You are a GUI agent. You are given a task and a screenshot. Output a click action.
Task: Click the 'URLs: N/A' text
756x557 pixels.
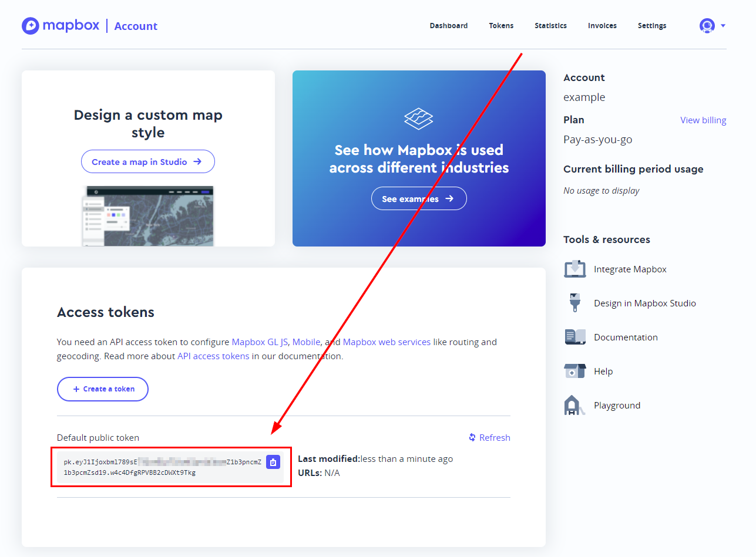(x=319, y=473)
